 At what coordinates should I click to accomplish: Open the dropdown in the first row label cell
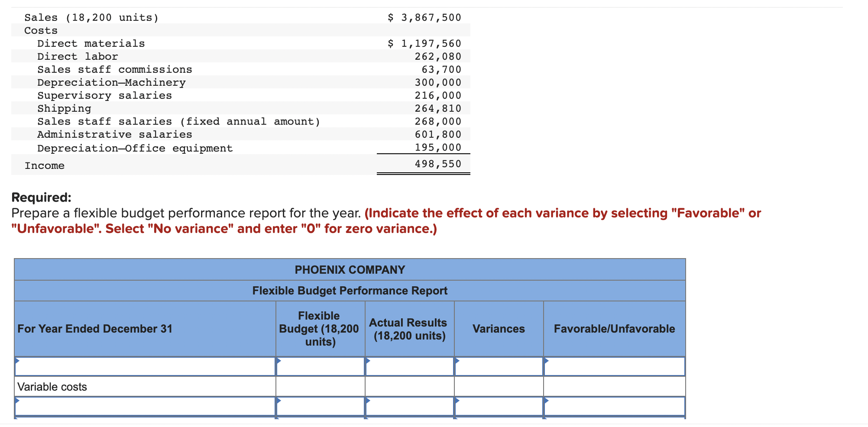pos(145,366)
